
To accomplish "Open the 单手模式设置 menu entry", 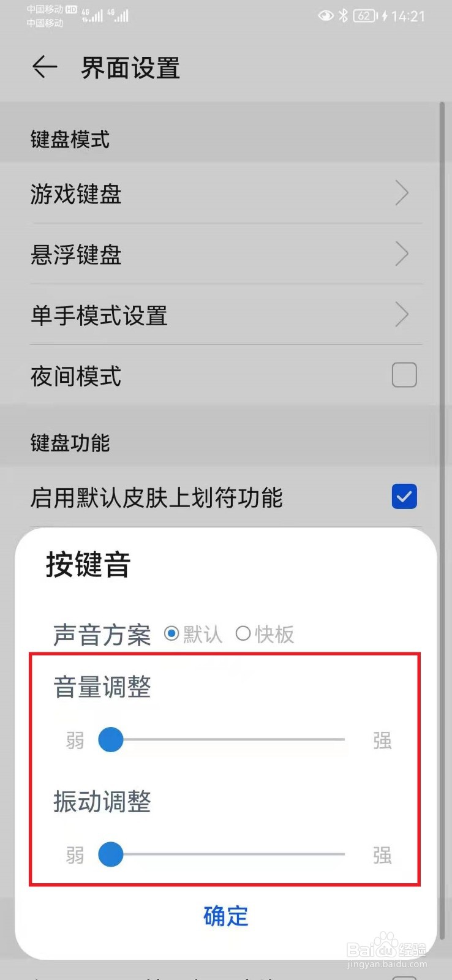I will [226, 315].
